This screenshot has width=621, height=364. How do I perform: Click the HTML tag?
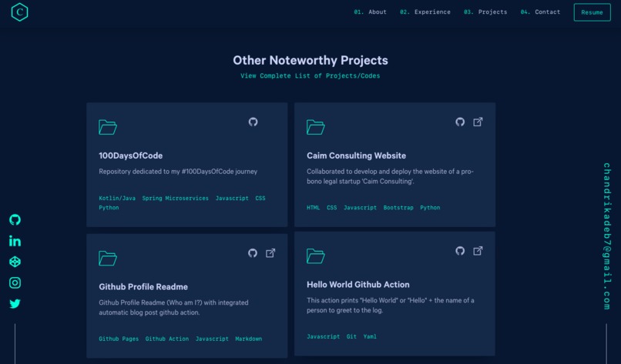[x=314, y=208]
